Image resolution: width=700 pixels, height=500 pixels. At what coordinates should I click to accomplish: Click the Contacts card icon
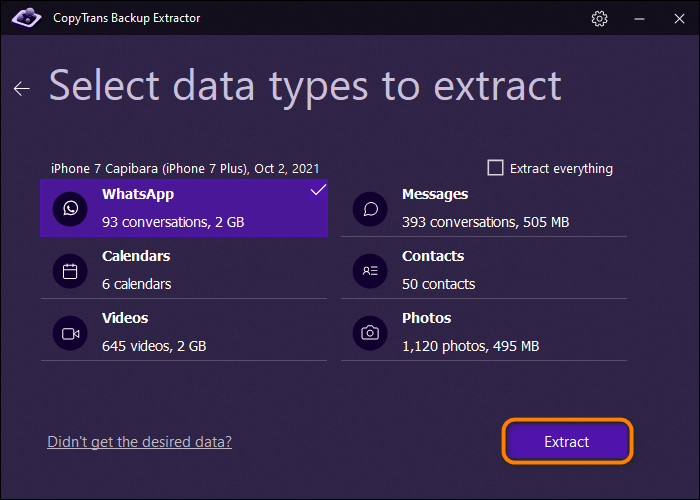(370, 271)
